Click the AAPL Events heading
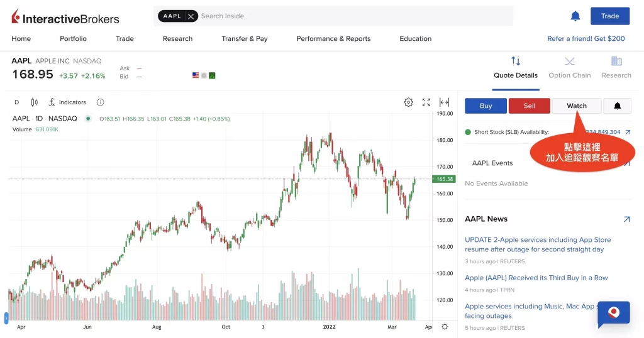This screenshot has width=644, height=338. [492, 163]
